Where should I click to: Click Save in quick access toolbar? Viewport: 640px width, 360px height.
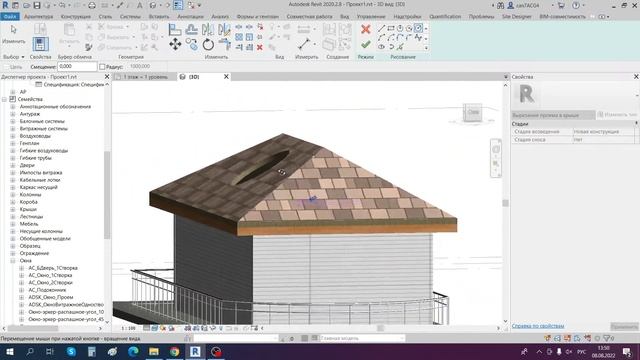tap(37, 5)
